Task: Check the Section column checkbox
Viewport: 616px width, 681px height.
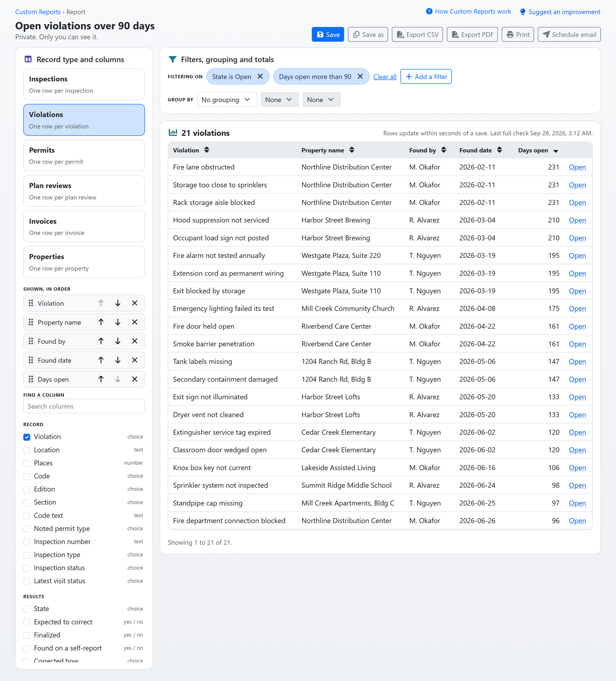Action: pyautogui.click(x=27, y=502)
